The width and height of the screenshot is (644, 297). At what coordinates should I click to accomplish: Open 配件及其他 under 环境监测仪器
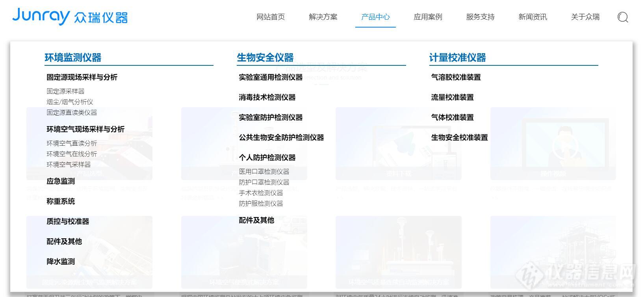(x=64, y=241)
